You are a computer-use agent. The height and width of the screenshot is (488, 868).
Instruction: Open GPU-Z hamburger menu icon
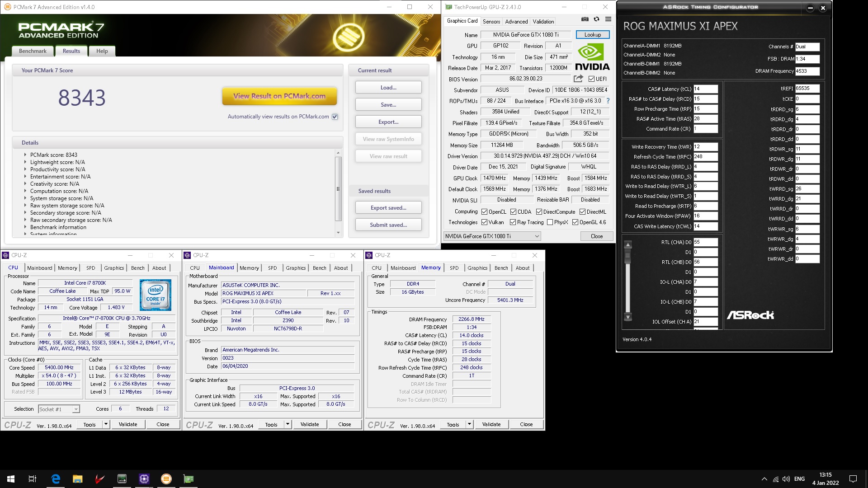point(608,19)
